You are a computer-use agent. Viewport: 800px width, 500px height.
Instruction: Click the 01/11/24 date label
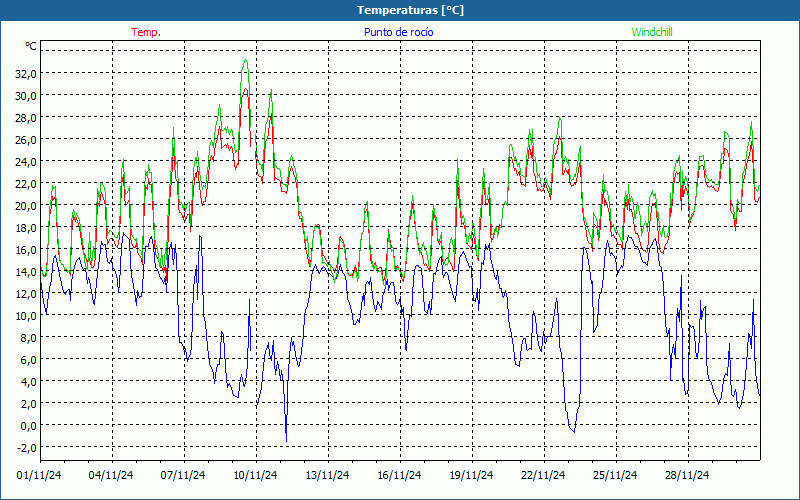point(39,476)
